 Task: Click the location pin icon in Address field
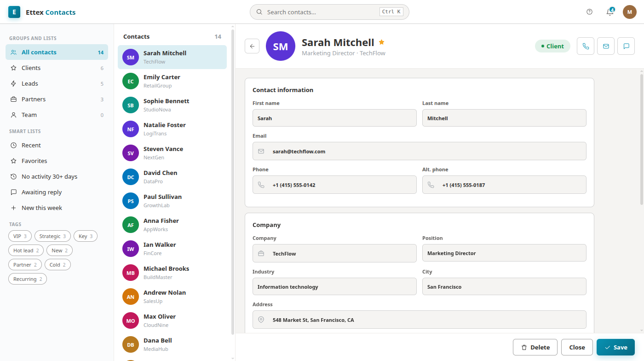click(261, 320)
